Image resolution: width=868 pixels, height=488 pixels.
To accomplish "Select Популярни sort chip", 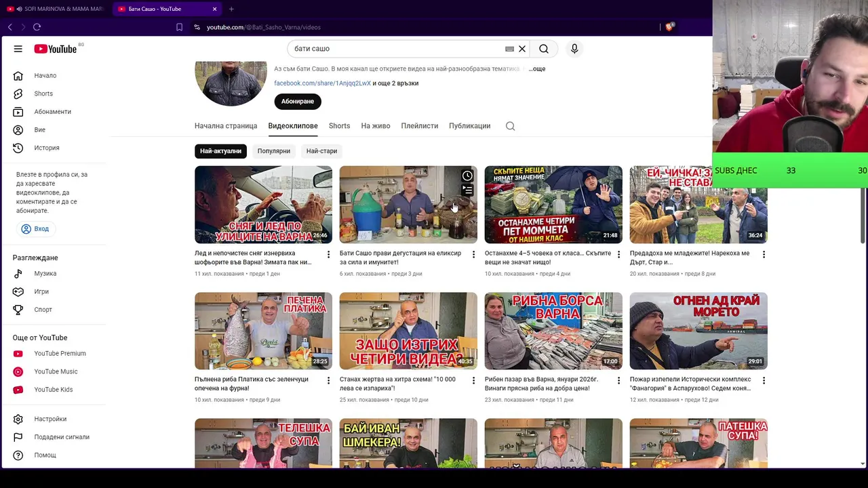I will pos(274,151).
